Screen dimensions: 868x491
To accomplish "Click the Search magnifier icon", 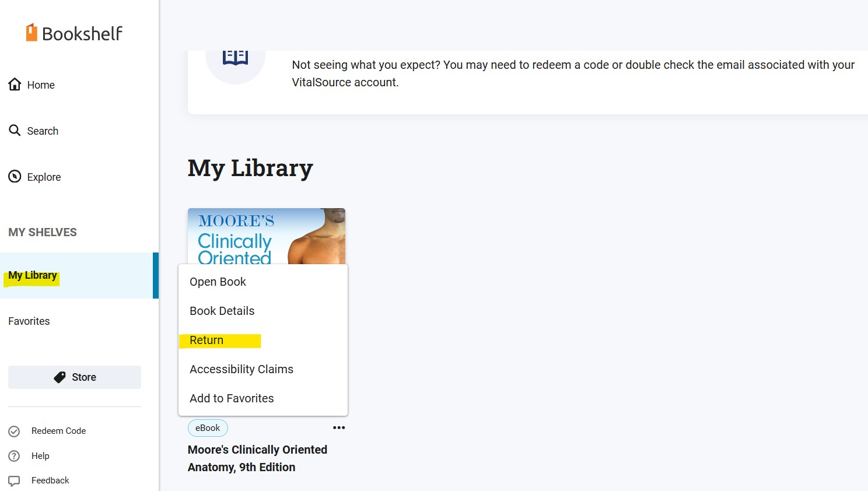I will tap(15, 130).
